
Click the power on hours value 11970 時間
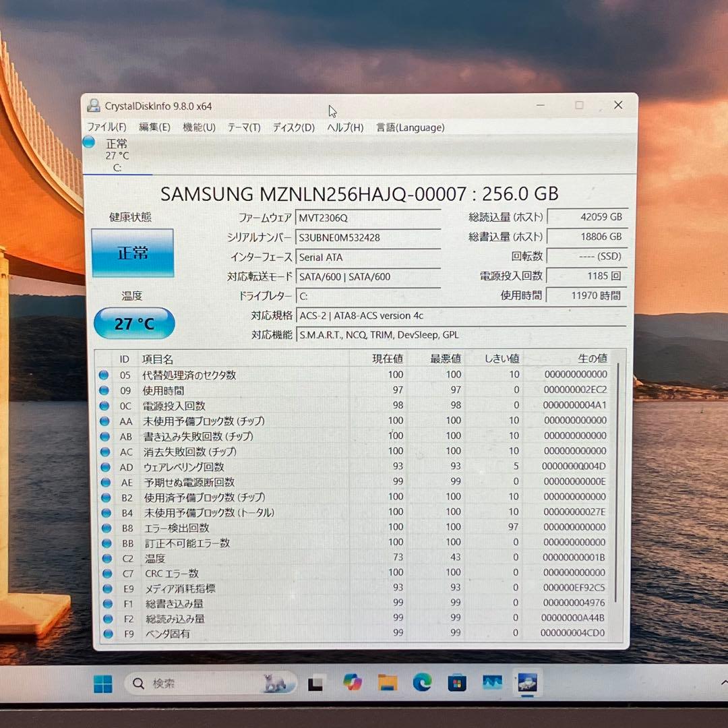587,295
